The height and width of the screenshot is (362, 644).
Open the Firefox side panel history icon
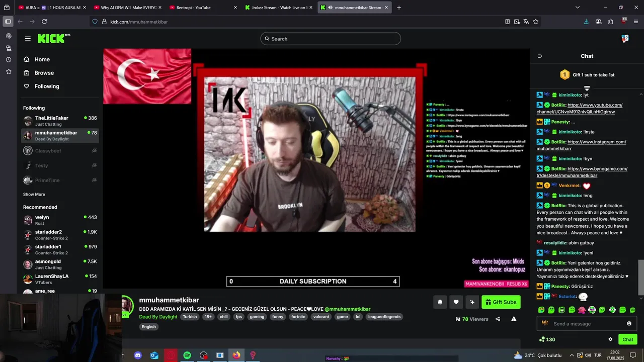pos(9,60)
